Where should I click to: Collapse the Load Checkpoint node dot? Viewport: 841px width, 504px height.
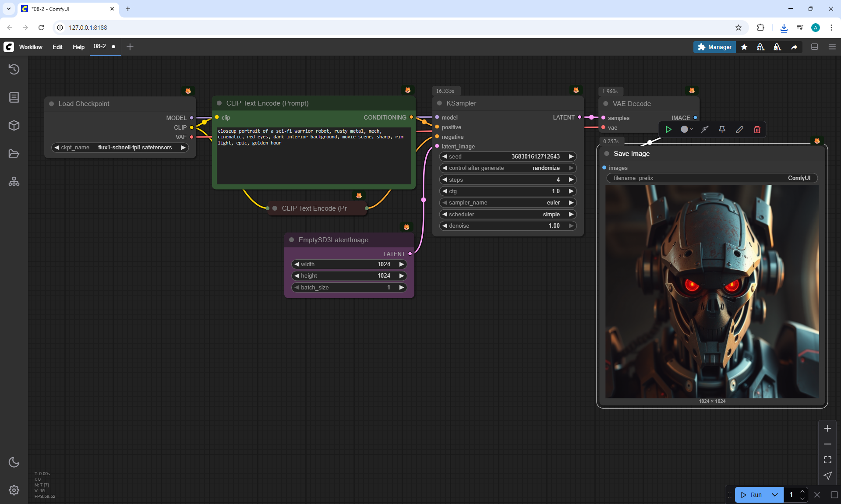pos(52,104)
